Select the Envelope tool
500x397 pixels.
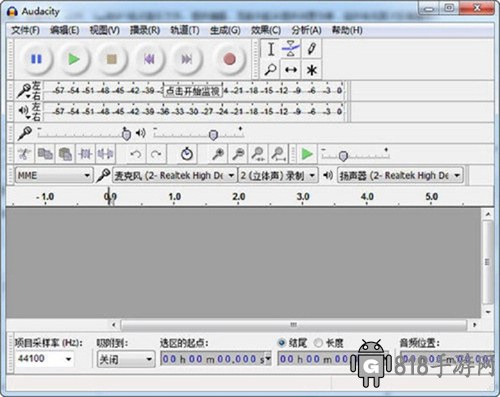click(291, 49)
